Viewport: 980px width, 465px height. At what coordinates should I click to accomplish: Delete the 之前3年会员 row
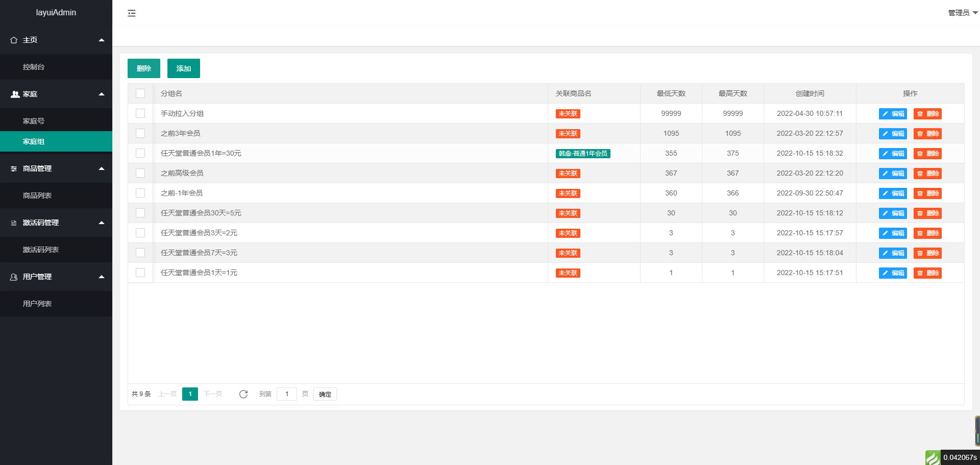(x=927, y=134)
